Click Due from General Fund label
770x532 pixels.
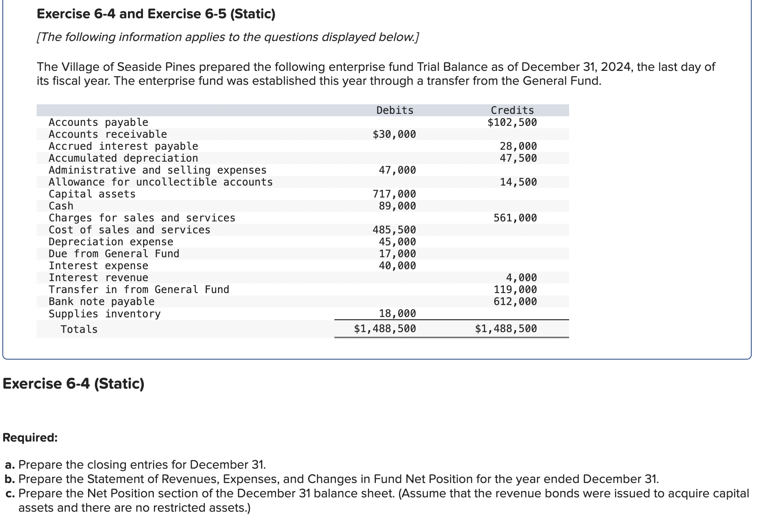coord(114,254)
